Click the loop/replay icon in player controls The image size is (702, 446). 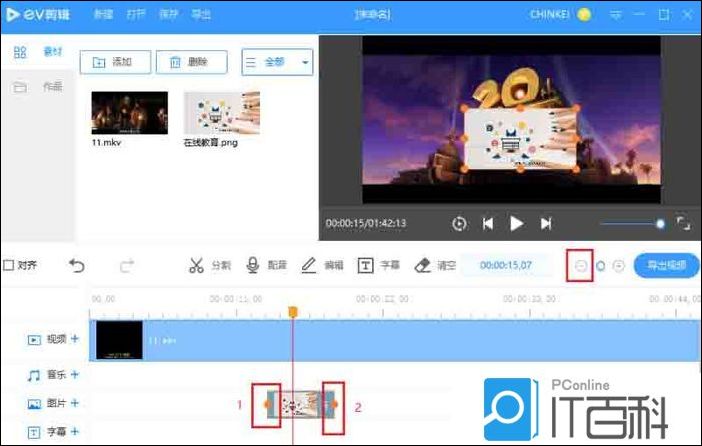coord(459,223)
